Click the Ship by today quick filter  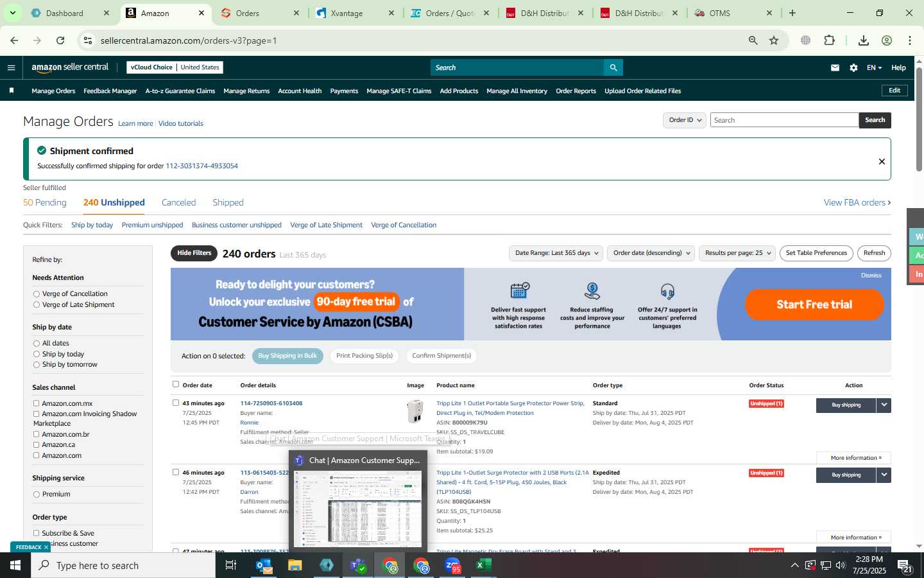point(92,225)
